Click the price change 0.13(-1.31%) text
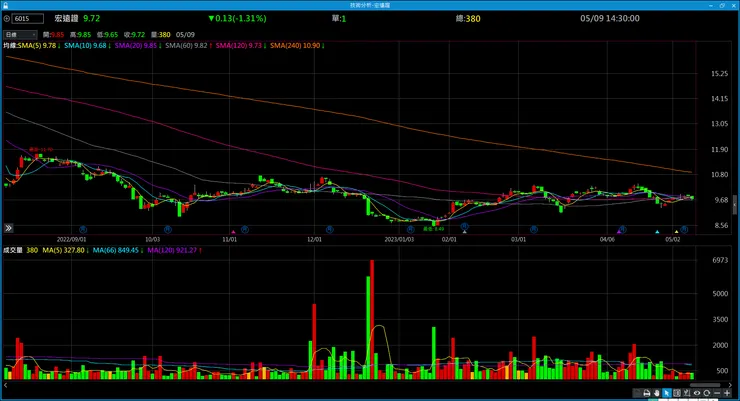Image resolution: width=740 pixels, height=401 pixels. [x=237, y=18]
